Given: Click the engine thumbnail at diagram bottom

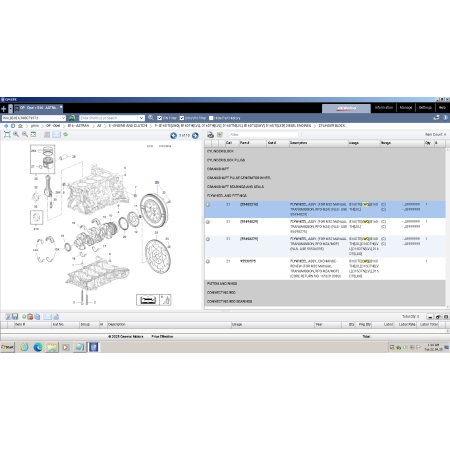Looking at the screenshot, I should (x=148, y=300).
